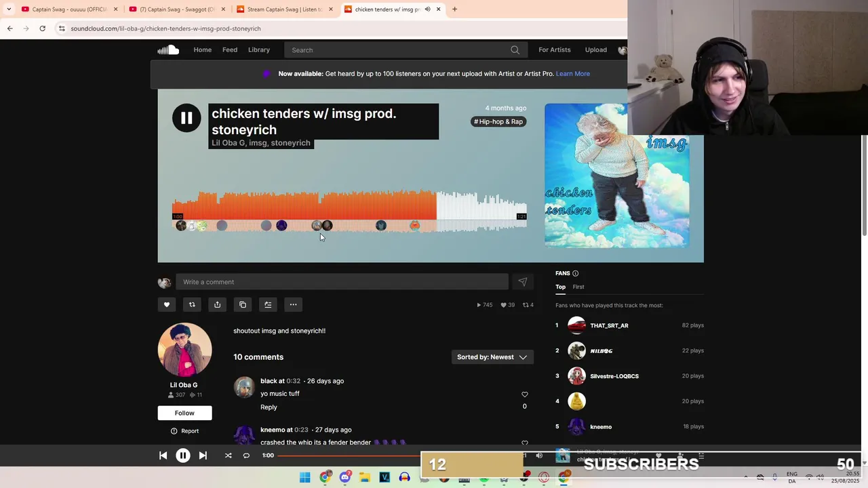Image resolution: width=868 pixels, height=488 pixels.
Task: Open the Windows Start menu
Action: [304, 477]
